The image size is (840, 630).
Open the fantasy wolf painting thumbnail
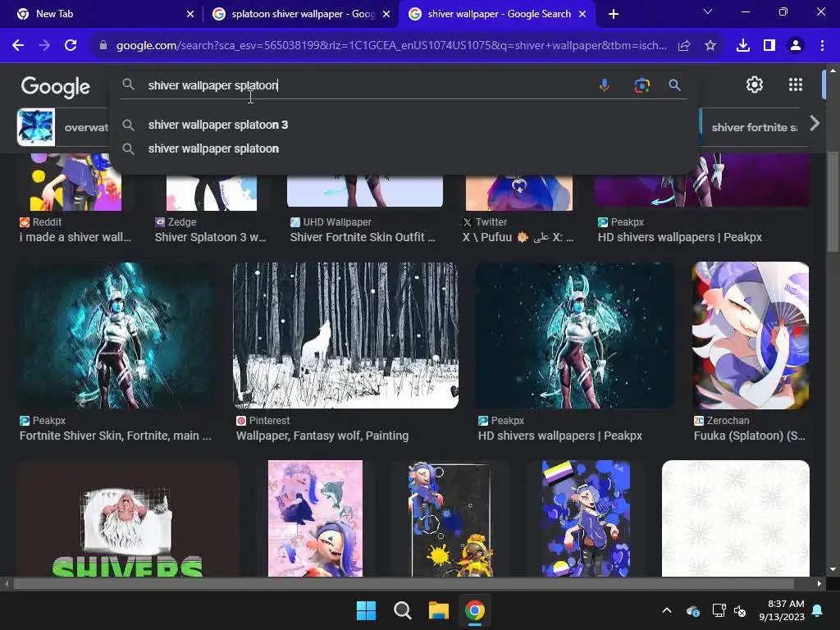(x=345, y=336)
